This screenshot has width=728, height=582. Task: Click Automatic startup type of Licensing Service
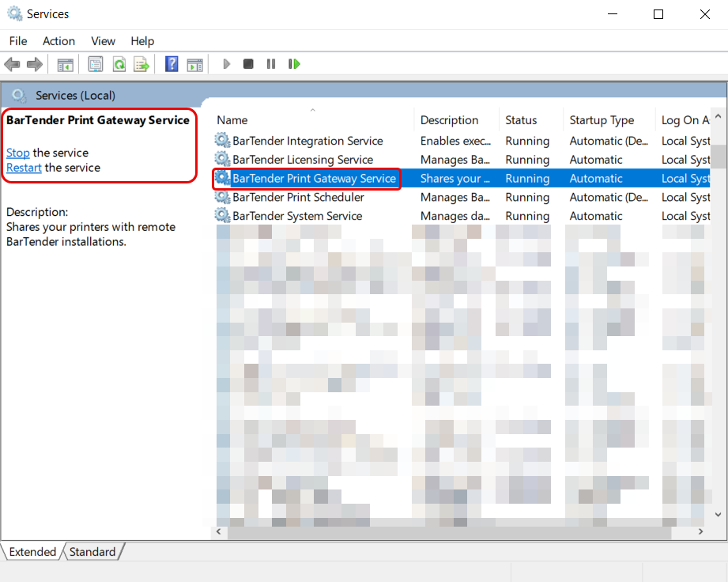(x=596, y=159)
